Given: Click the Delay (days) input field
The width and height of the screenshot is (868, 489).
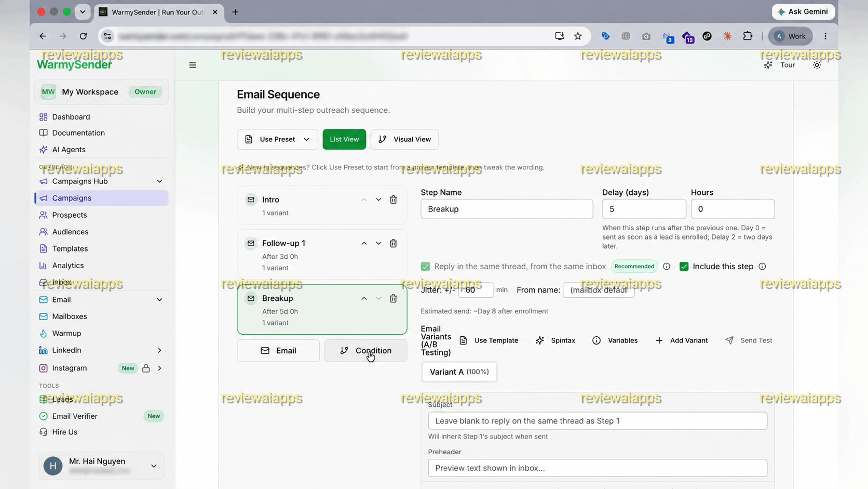Looking at the screenshot, I should [644, 209].
